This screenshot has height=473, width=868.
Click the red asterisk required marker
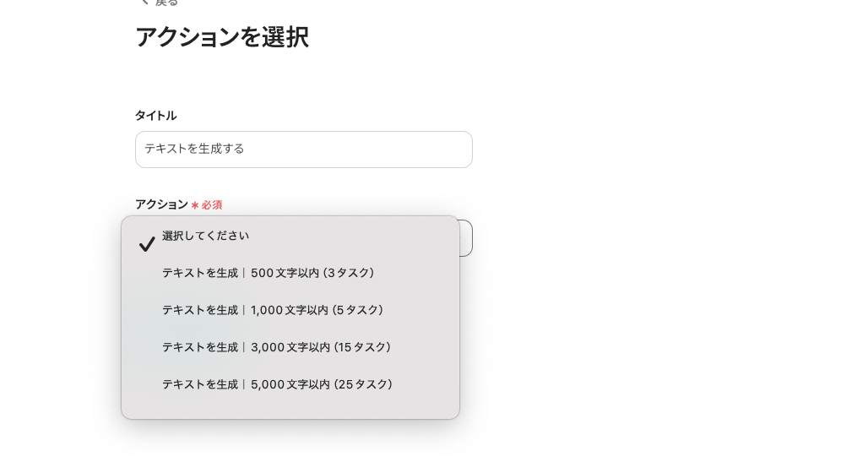[x=194, y=205]
